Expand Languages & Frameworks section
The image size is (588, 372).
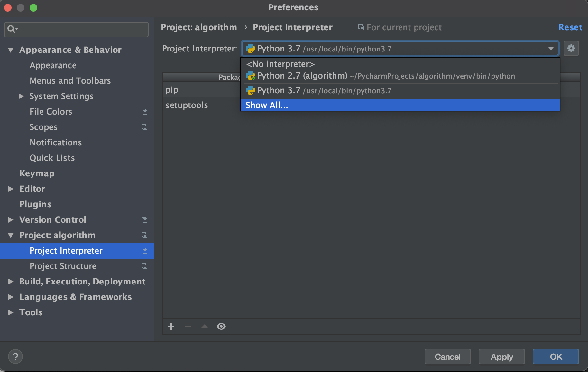(x=11, y=297)
